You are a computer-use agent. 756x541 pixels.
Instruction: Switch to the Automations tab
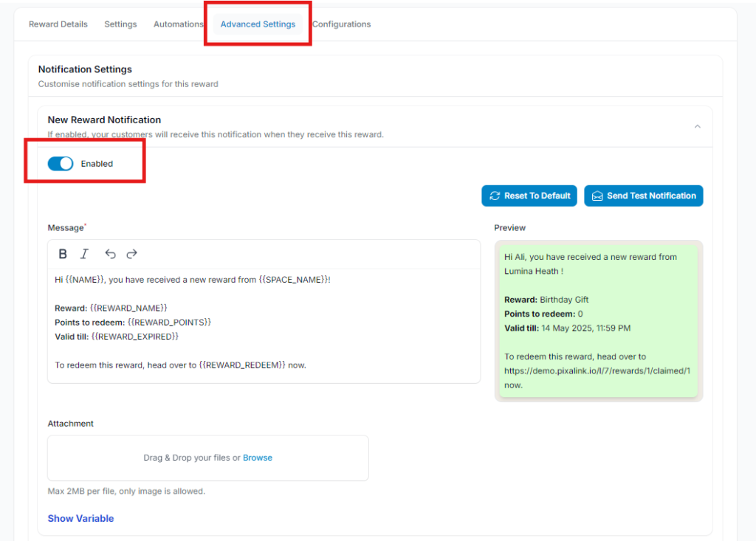click(x=178, y=24)
